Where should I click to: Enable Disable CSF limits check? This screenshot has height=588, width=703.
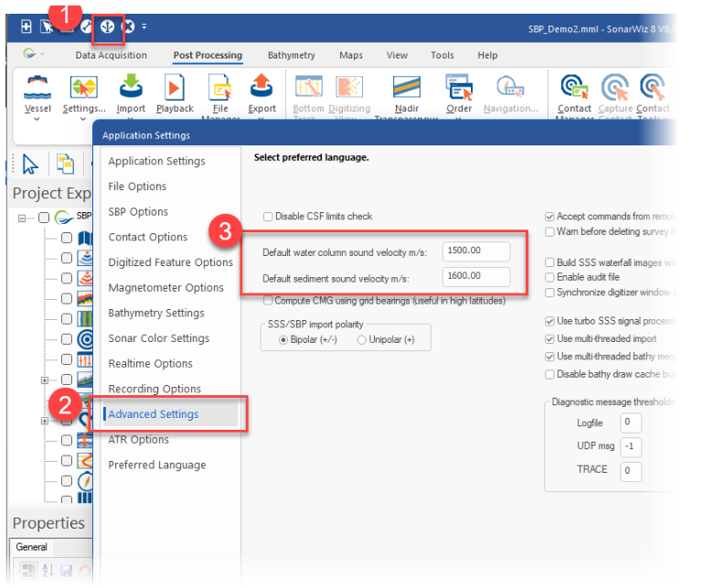(269, 217)
